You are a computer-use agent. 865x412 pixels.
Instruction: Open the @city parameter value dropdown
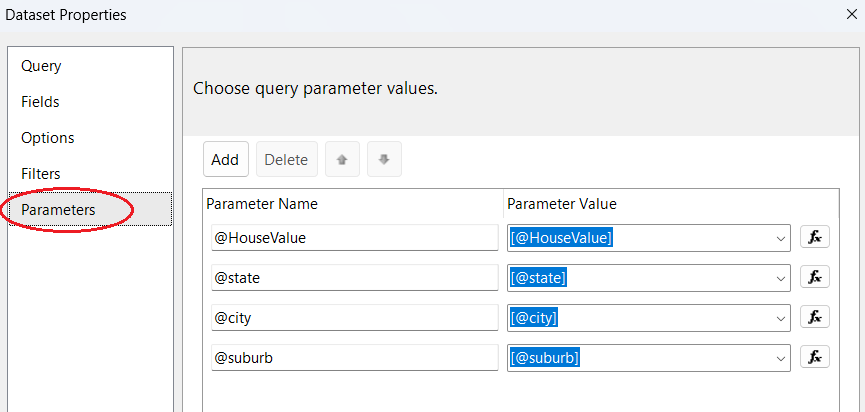tap(780, 318)
